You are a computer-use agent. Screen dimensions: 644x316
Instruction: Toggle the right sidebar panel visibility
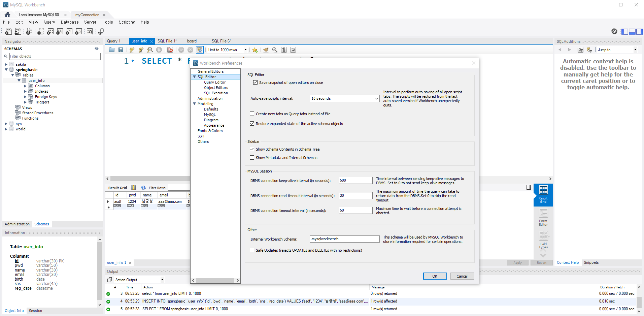[640, 32]
